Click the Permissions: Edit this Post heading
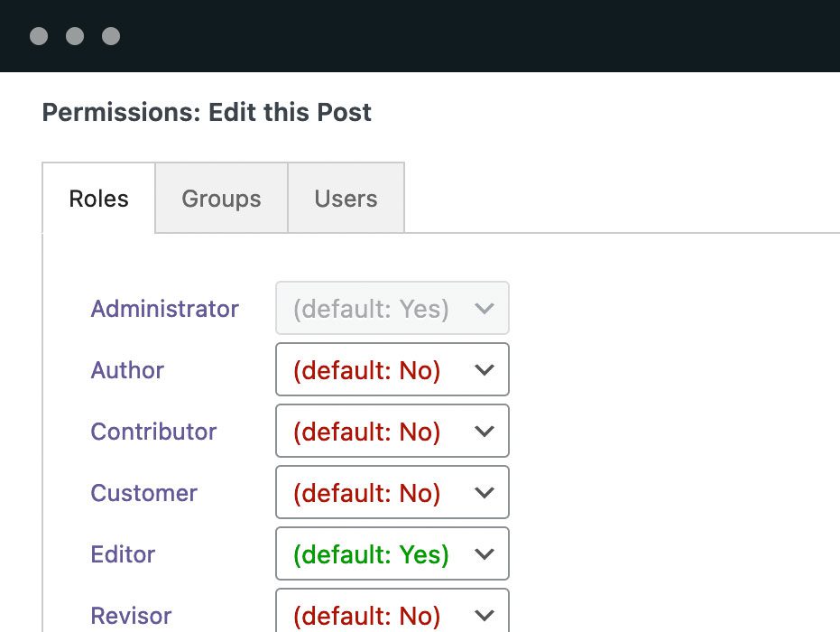 (207, 113)
